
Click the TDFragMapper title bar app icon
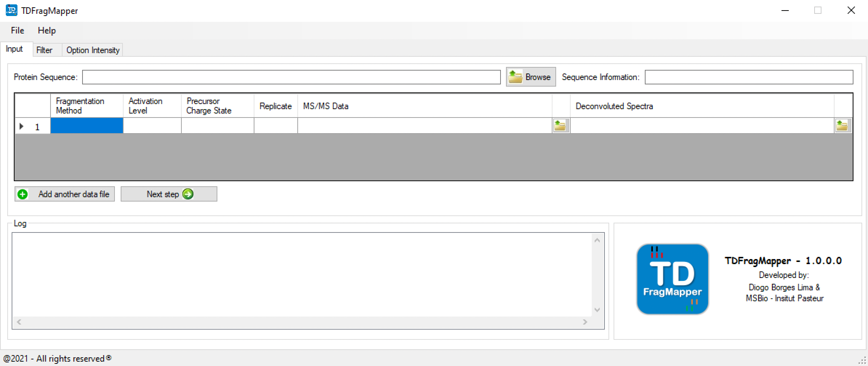[11, 11]
